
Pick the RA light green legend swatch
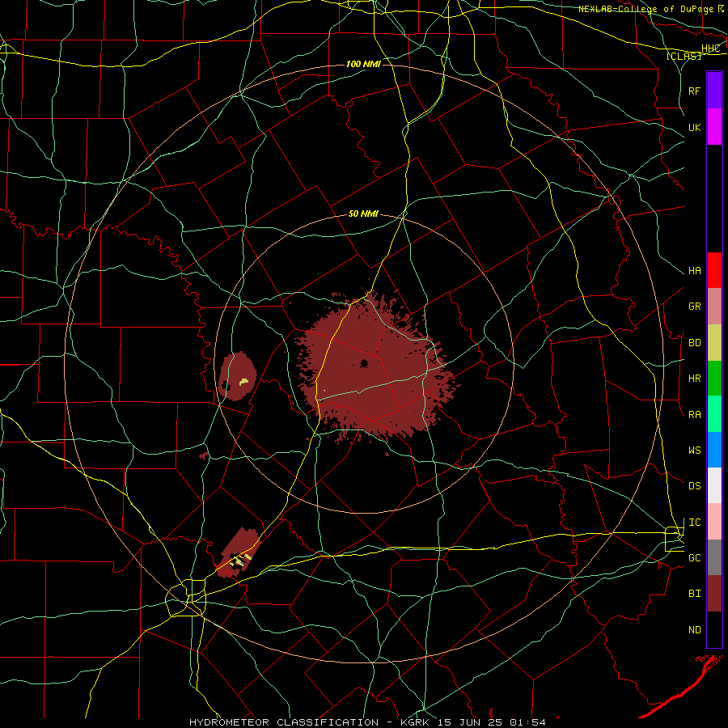[714, 414]
